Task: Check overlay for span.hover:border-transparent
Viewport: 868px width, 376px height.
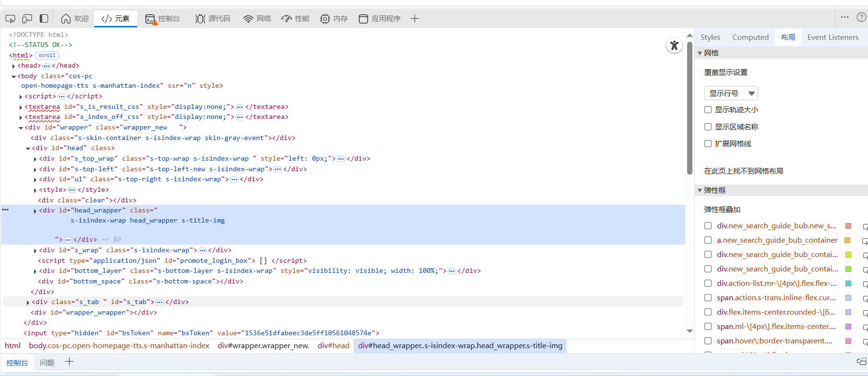Action: click(x=708, y=341)
